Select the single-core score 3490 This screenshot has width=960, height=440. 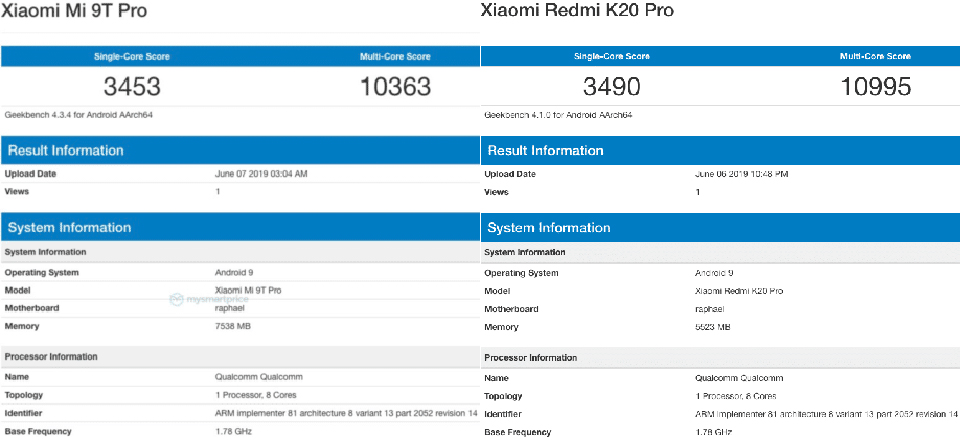(612, 86)
